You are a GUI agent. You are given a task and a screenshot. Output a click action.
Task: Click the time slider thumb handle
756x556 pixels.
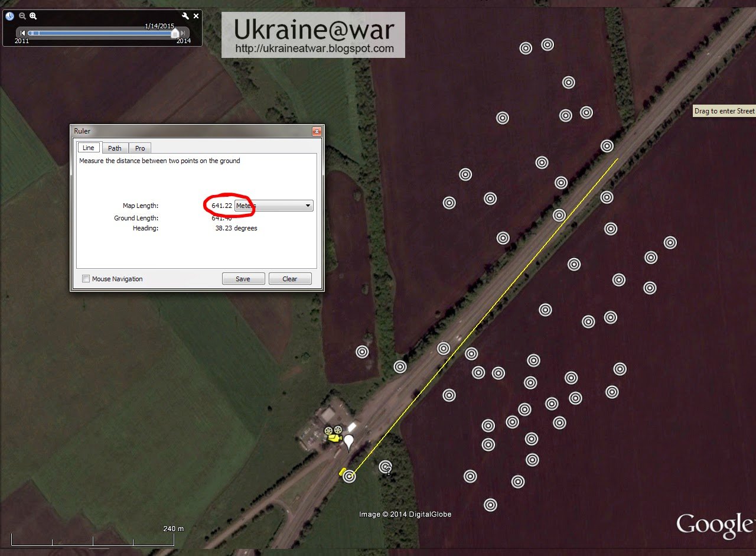(175, 34)
